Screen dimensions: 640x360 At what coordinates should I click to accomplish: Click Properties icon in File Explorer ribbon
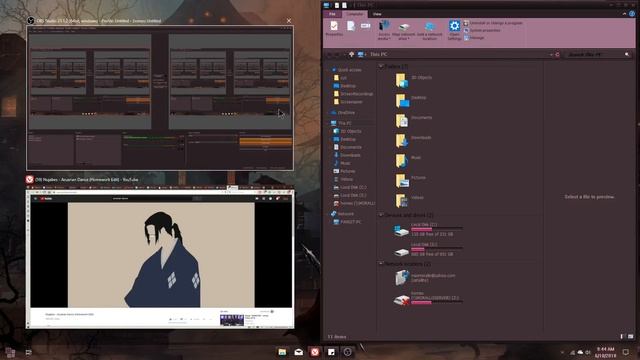tap(334, 28)
